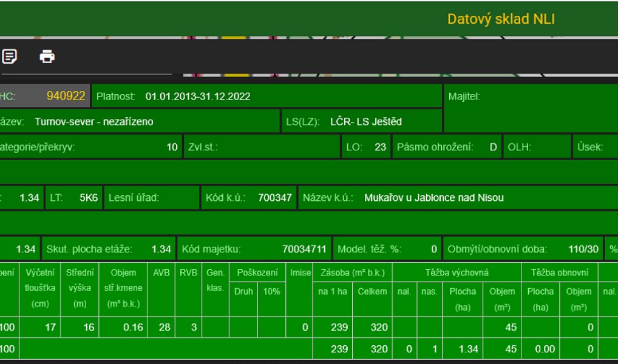The width and height of the screenshot is (618, 364).
Task: Click the LT 5K6 cell
Action: pos(73,197)
